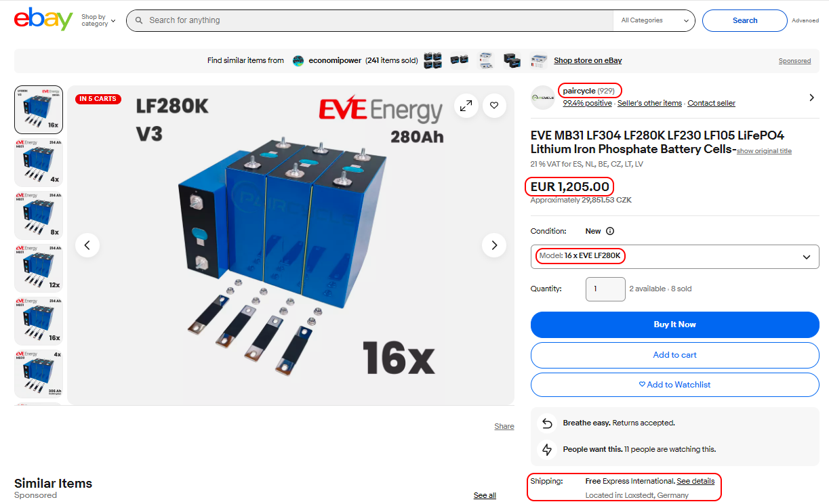Open the paircycle seller avatar

click(x=543, y=98)
